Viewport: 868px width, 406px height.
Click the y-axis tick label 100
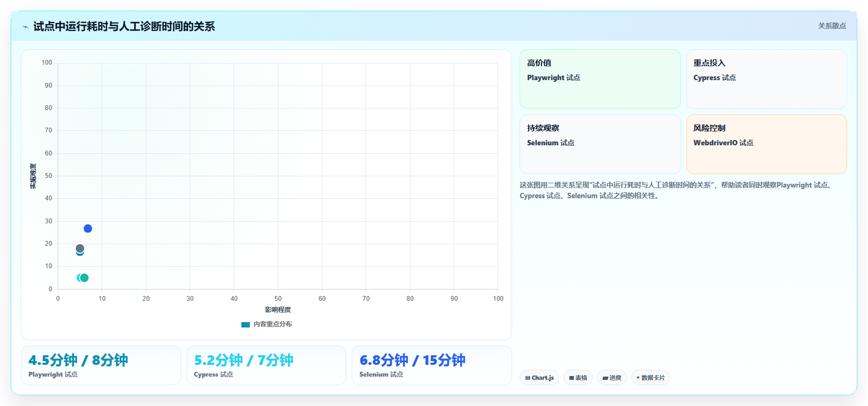(x=47, y=63)
